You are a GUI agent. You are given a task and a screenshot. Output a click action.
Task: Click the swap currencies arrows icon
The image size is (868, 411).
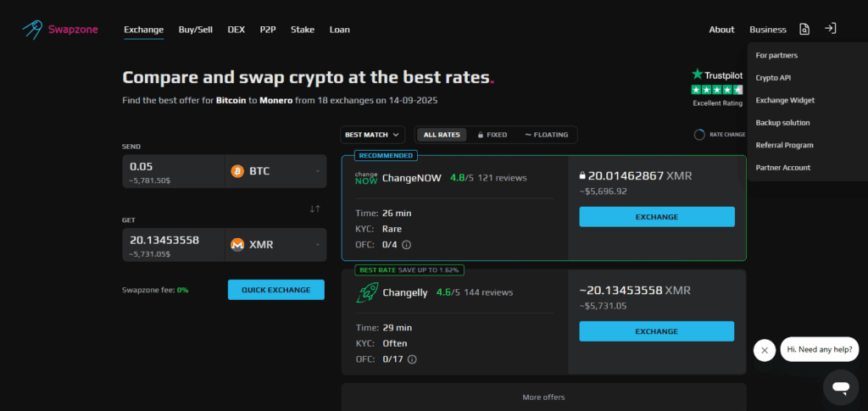(314, 208)
